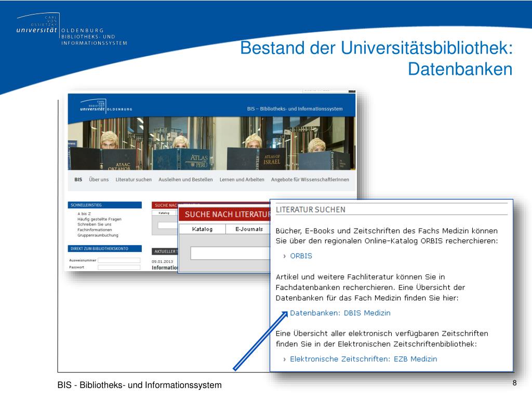Click Direkt zum Bibliothekskonto header
This screenshot has height=399, width=532.
(105, 249)
